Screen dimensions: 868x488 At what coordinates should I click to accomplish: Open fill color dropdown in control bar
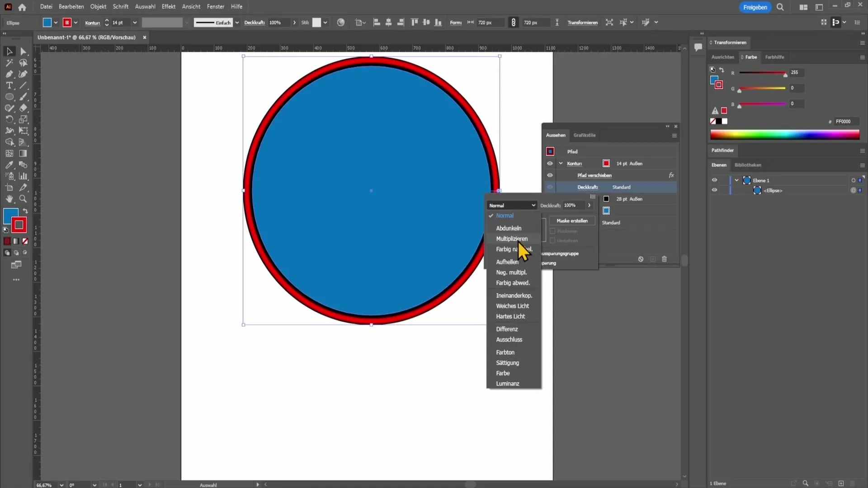[x=56, y=23]
